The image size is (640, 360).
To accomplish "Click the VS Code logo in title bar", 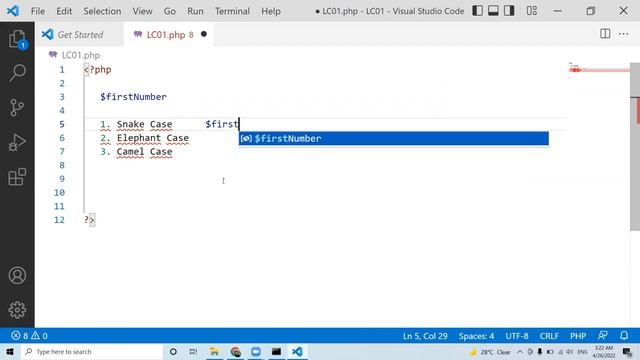I will (13, 11).
